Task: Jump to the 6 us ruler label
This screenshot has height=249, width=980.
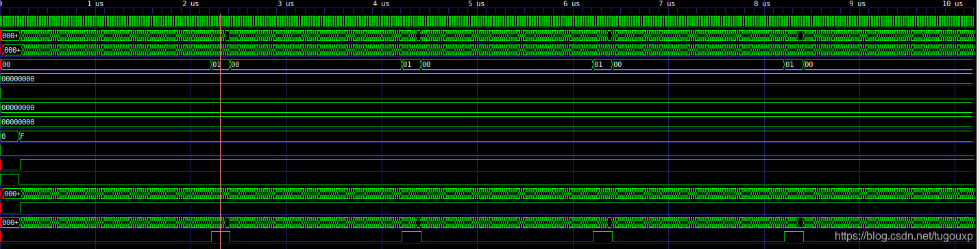Action: [x=572, y=4]
